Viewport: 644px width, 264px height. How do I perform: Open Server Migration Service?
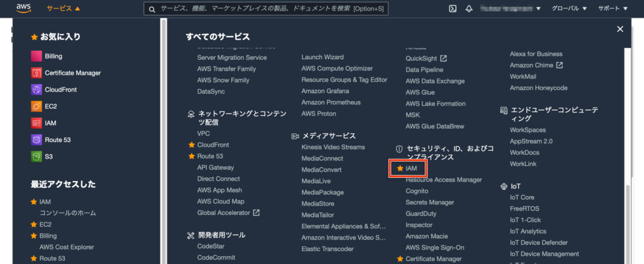tap(231, 57)
